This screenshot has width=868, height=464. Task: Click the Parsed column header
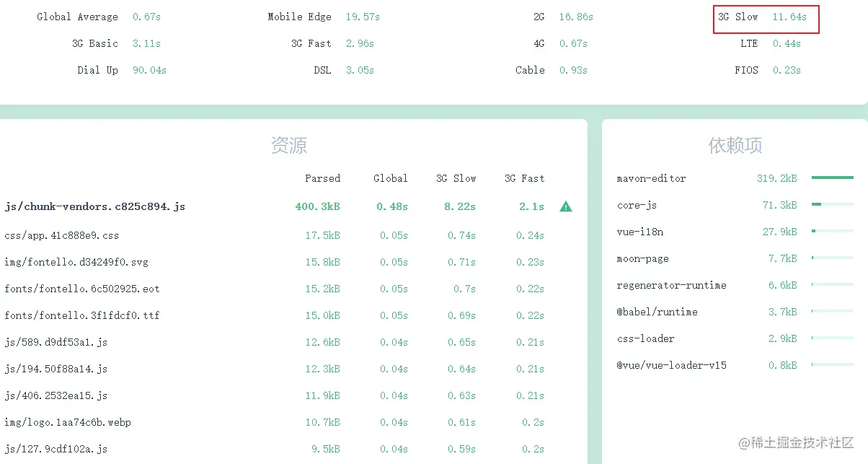click(322, 178)
